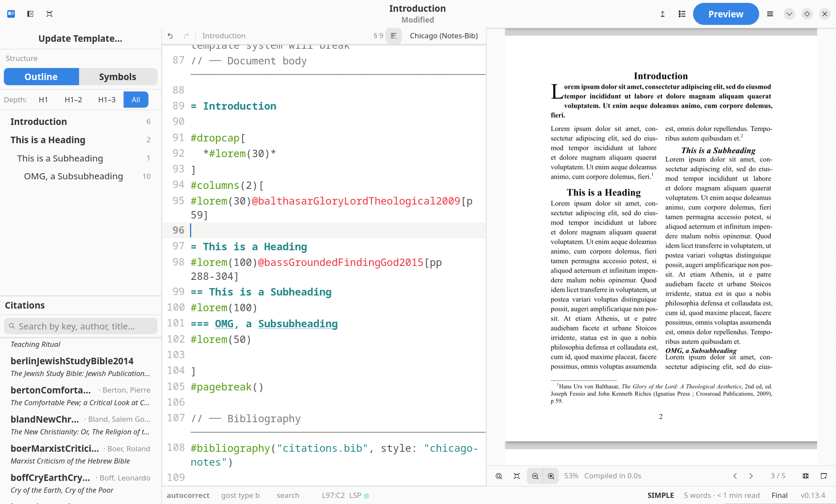Click the Update Template button

pyautogui.click(x=81, y=38)
